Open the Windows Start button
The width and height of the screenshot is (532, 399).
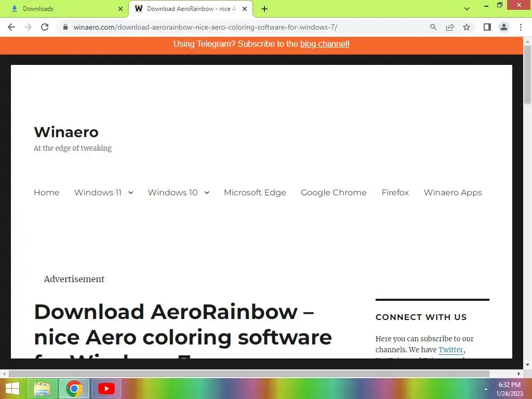pos(12,389)
